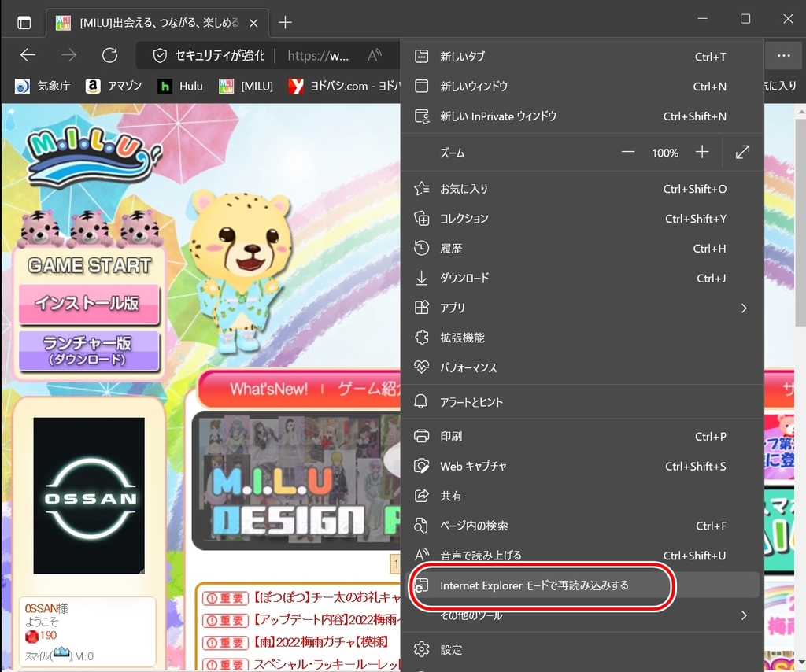This screenshot has height=672, width=806.
Task: Click the ランチャー版 download button
Action: [89, 350]
